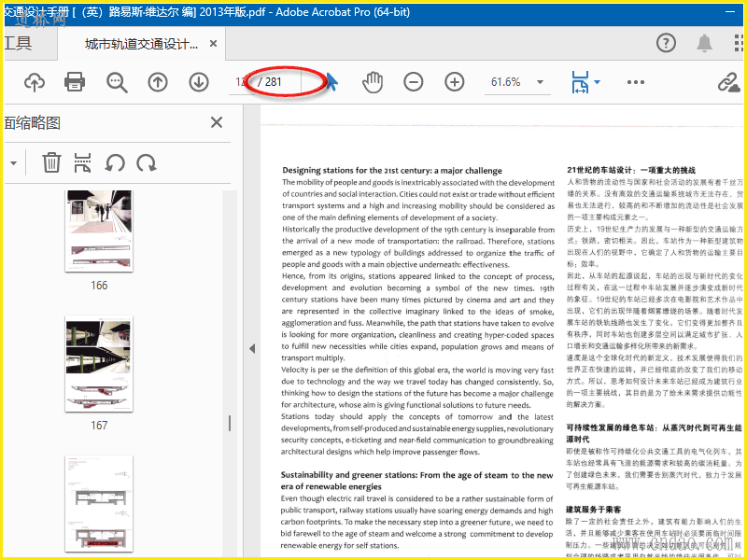Rotate page clockwise

(x=147, y=162)
